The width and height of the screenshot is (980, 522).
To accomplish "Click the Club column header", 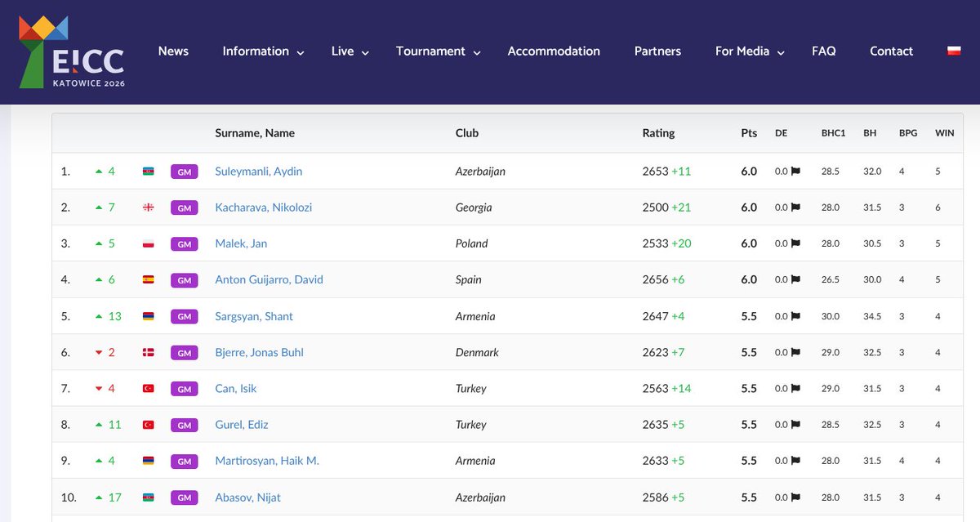I will 467,132.
